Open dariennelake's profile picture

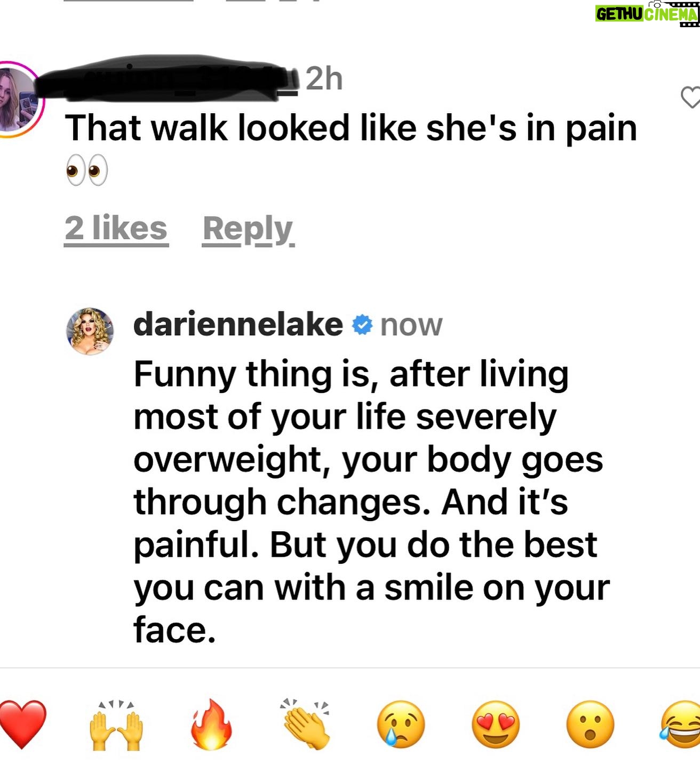(x=90, y=331)
